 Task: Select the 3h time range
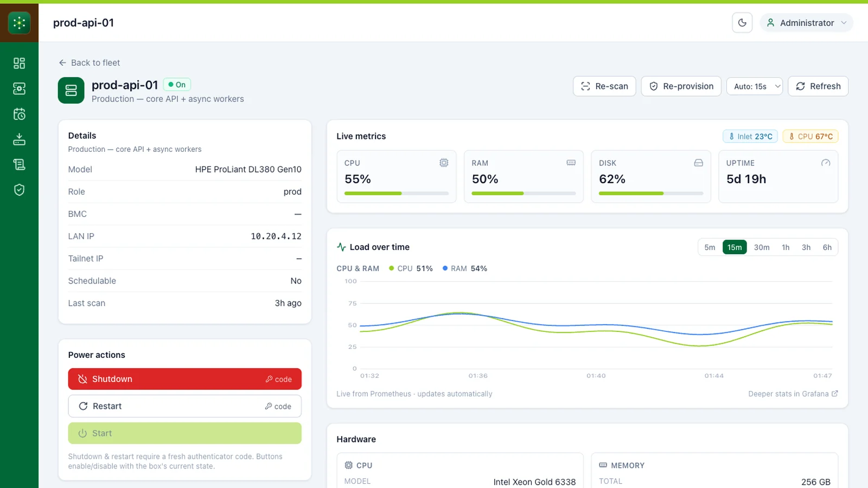coord(806,247)
